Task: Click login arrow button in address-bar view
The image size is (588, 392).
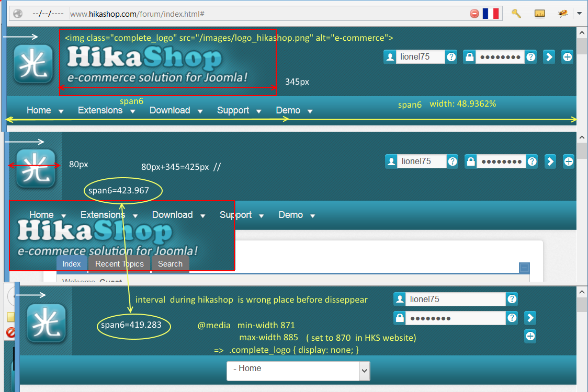Action: pyautogui.click(x=549, y=57)
